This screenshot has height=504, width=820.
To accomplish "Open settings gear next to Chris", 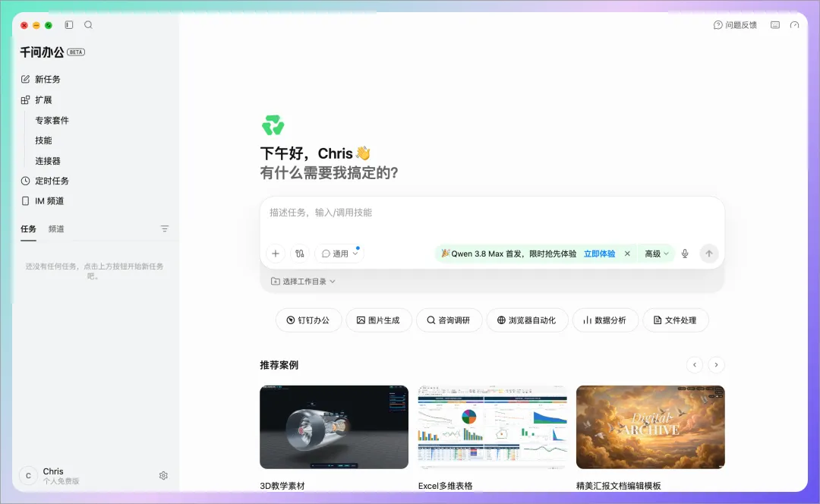I will pos(163,475).
